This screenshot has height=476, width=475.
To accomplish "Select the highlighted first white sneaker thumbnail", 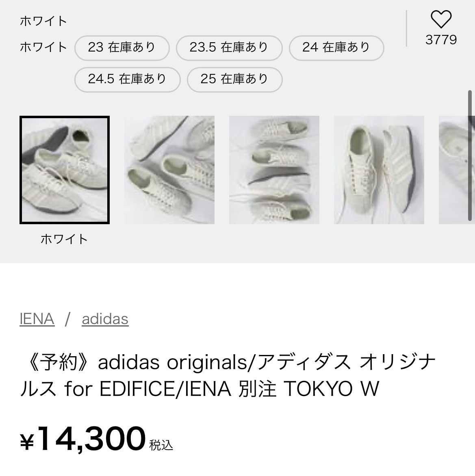I will click(x=65, y=170).
